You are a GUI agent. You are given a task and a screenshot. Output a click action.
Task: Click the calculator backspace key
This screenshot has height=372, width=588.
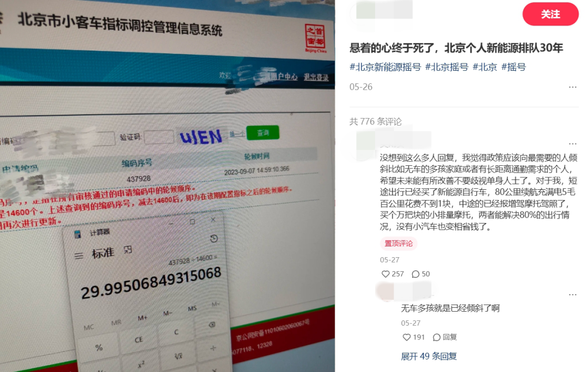[211, 325]
